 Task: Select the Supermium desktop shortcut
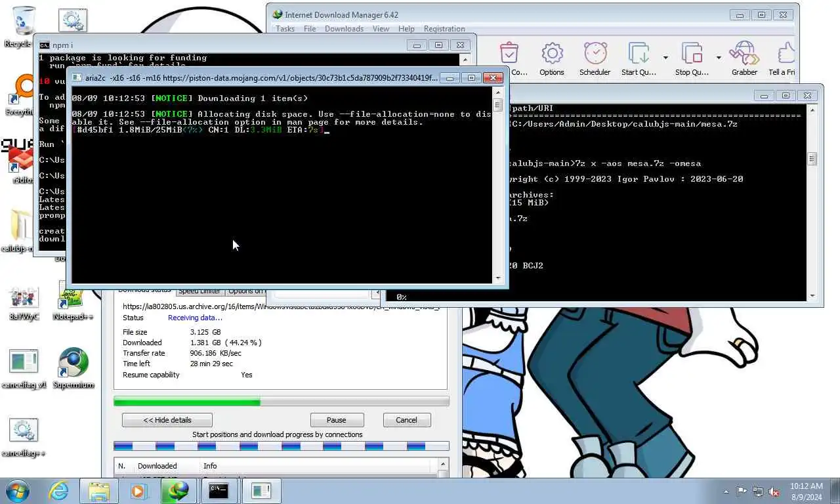pyautogui.click(x=73, y=368)
